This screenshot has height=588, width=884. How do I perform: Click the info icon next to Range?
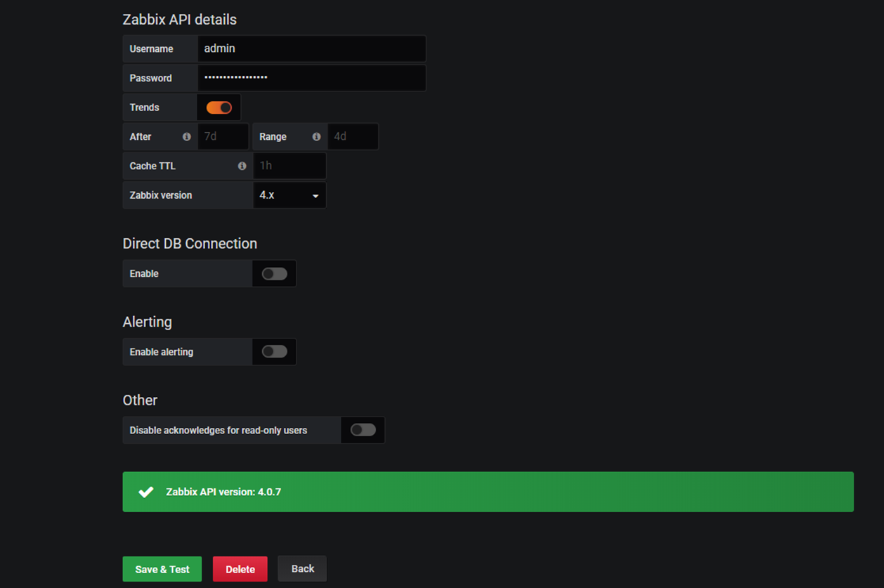coord(316,137)
